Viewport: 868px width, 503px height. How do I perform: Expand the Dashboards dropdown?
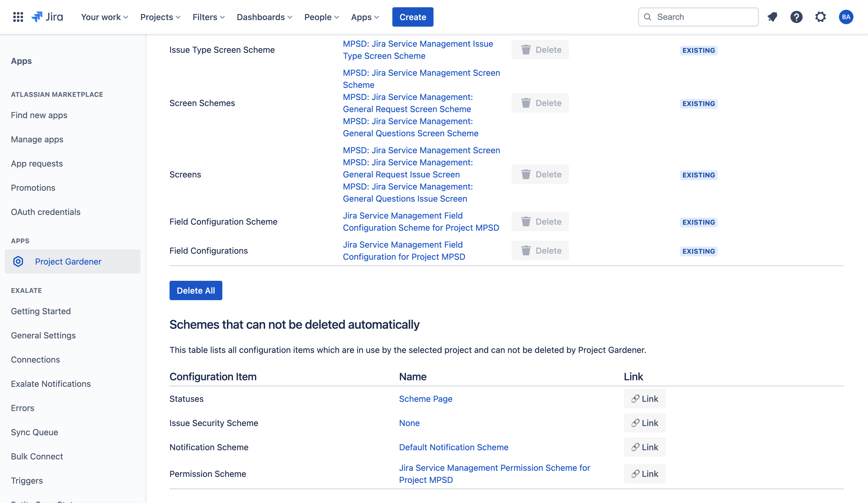[x=264, y=17]
